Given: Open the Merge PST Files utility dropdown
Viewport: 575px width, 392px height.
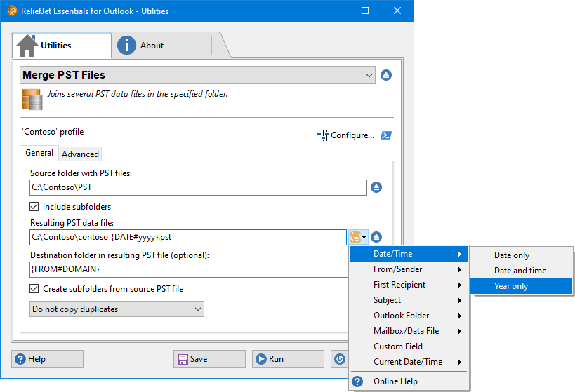Looking at the screenshot, I should point(197,75).
